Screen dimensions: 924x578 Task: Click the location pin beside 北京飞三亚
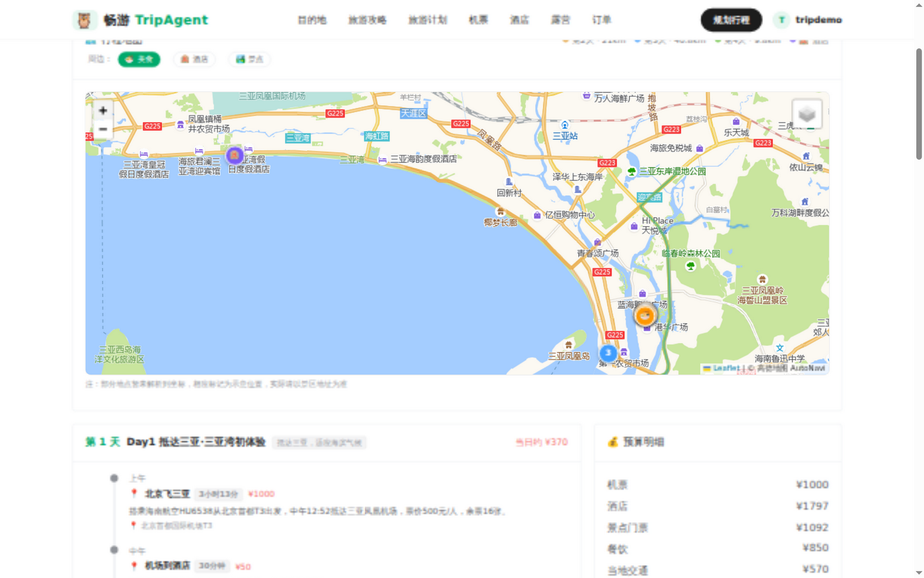(x=134, y=493)
